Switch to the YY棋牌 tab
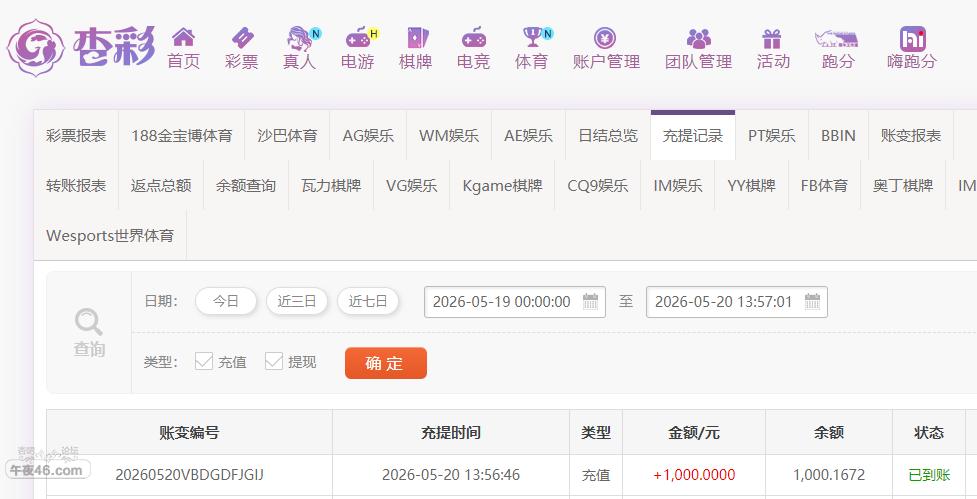This screenshot has height=499, width=977. pos(751,185)
